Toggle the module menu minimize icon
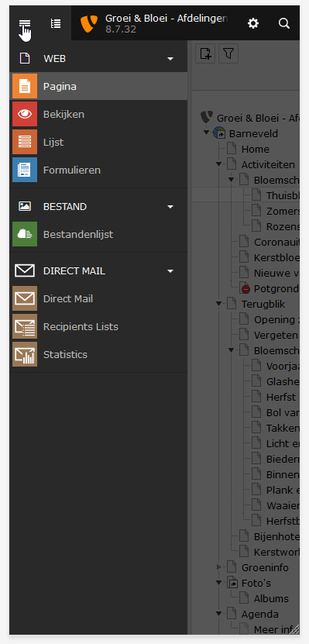 point(25,24)
